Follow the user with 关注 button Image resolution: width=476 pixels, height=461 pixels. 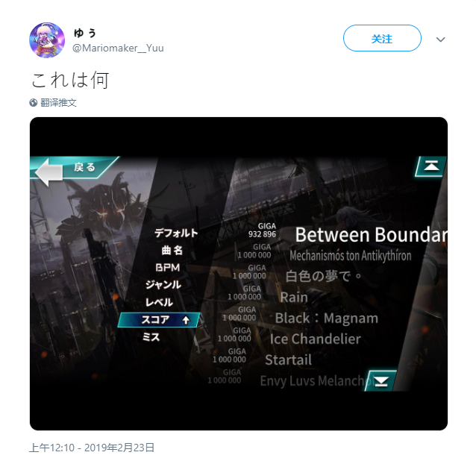point(382,38)
